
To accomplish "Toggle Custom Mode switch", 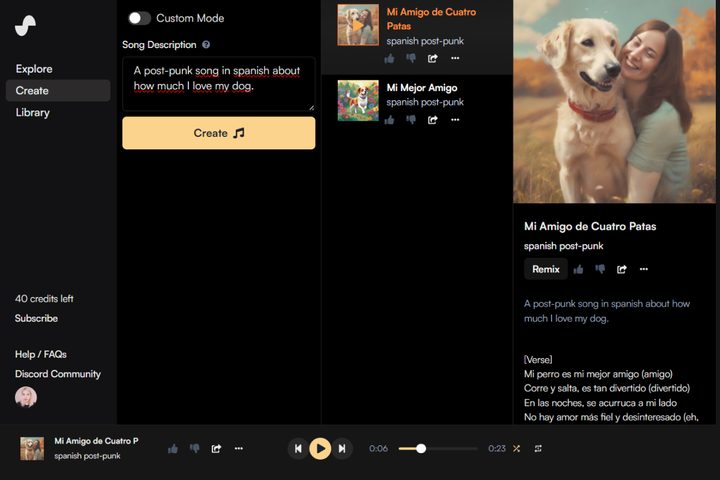I will (x=139, y=18).
